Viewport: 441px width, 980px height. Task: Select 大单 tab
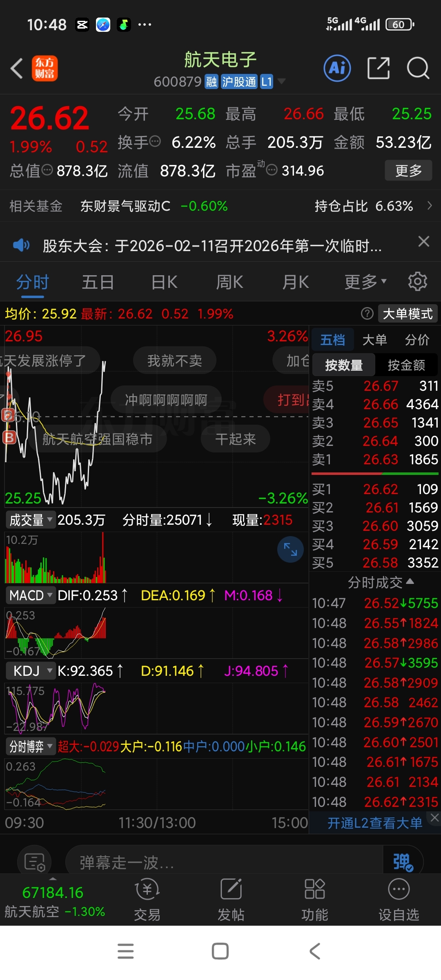coord(374,339)
